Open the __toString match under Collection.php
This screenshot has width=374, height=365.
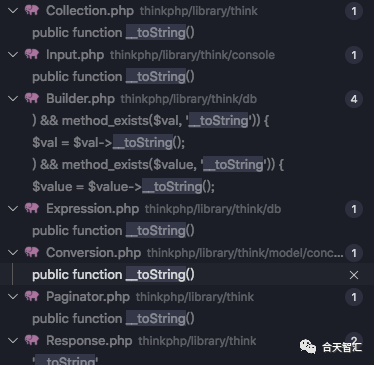(113, 33)
